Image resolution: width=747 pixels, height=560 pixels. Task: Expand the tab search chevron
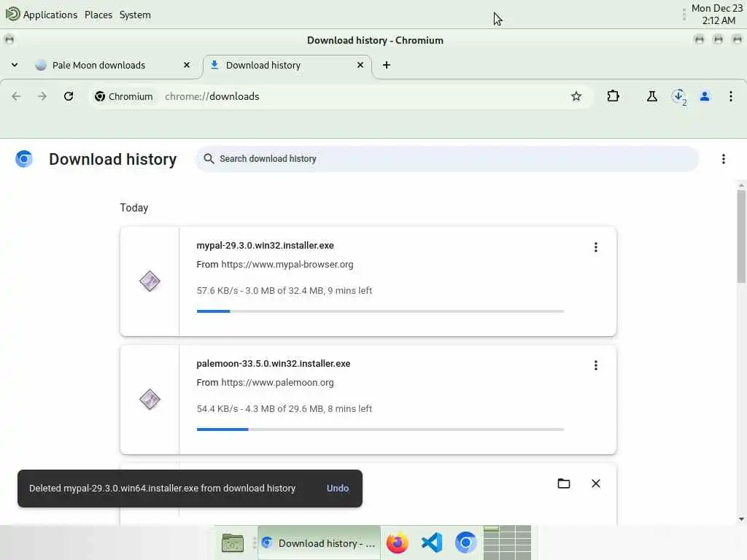[x=15, y=65]
